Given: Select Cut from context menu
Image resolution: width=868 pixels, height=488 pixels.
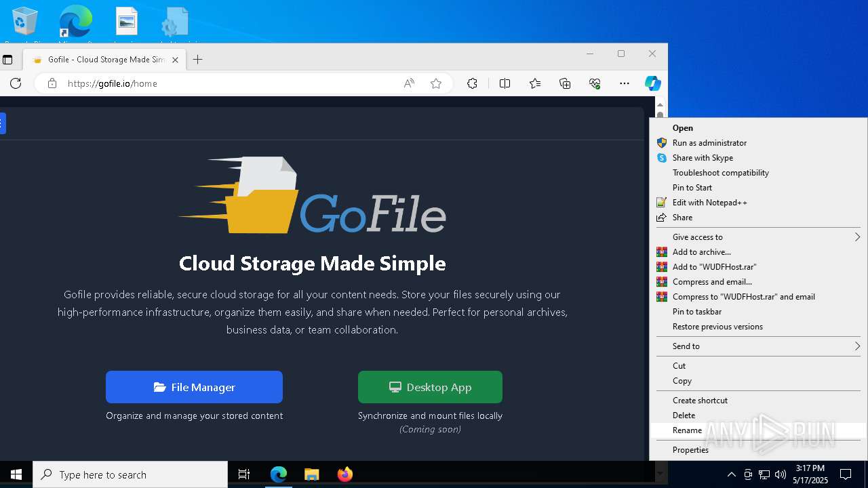Looking at the screenshot, I should click(x=758, y=366).
